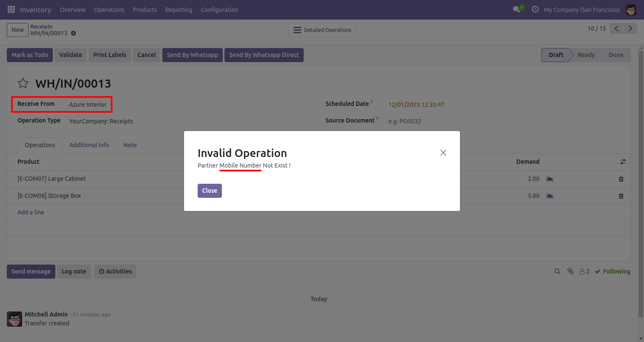Toggle the Following status button
Viewport: 644px width, 342px height.
tap(612, 271)
